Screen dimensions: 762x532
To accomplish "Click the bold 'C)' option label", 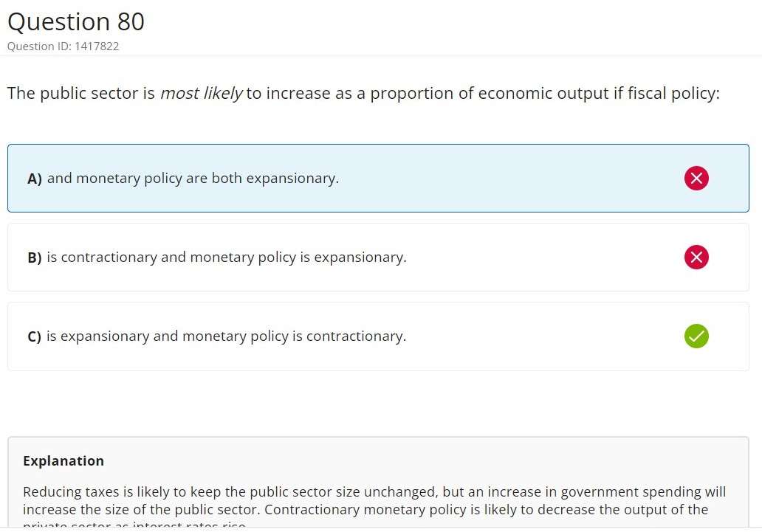I will 35,336.
